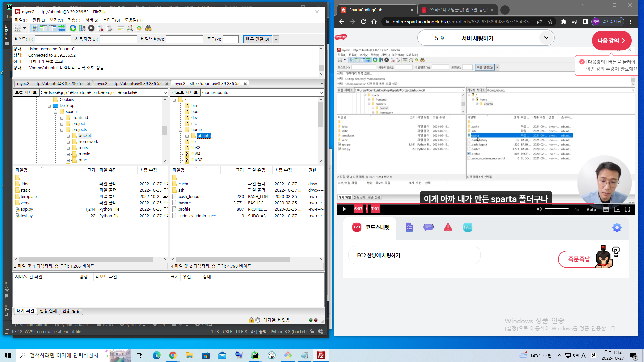
Task: Switch to the 전송 성공 successful transfers tab
Action: (71, 311)
